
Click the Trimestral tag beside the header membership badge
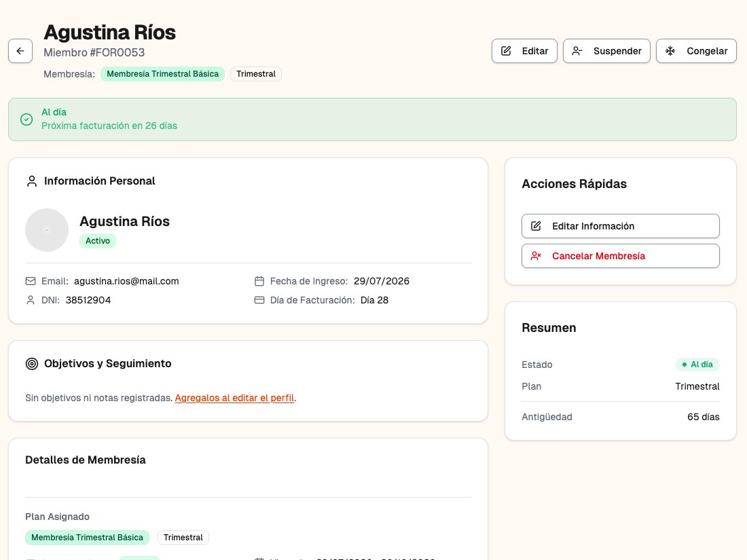256,74
